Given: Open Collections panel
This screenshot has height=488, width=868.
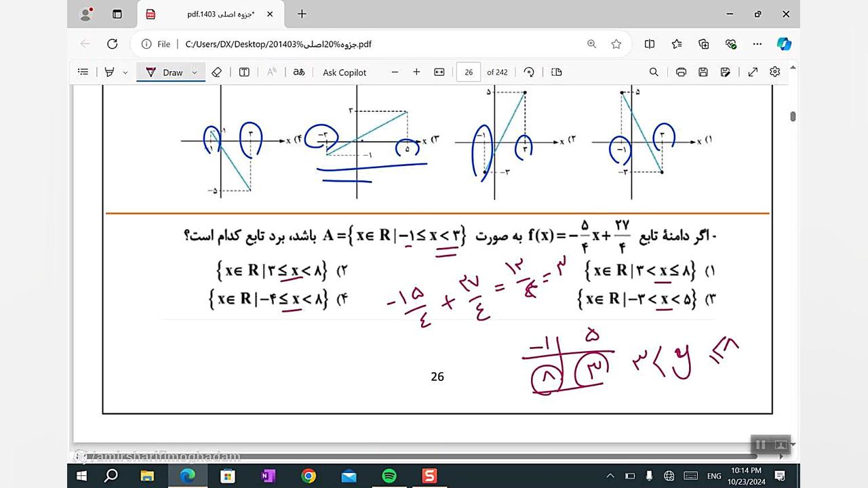Looking at the screenshot, I should 704,44.
